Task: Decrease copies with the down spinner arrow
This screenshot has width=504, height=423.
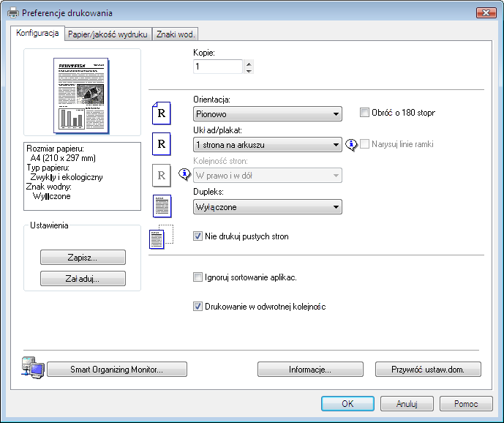Action: pos(249,70)
